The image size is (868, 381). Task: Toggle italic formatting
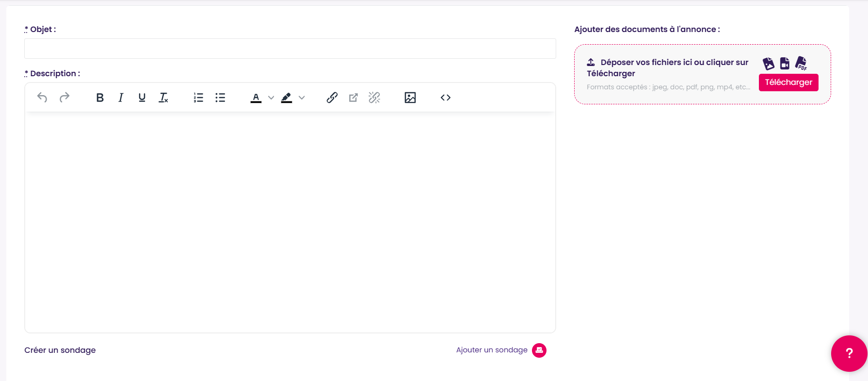coord(121,98)
